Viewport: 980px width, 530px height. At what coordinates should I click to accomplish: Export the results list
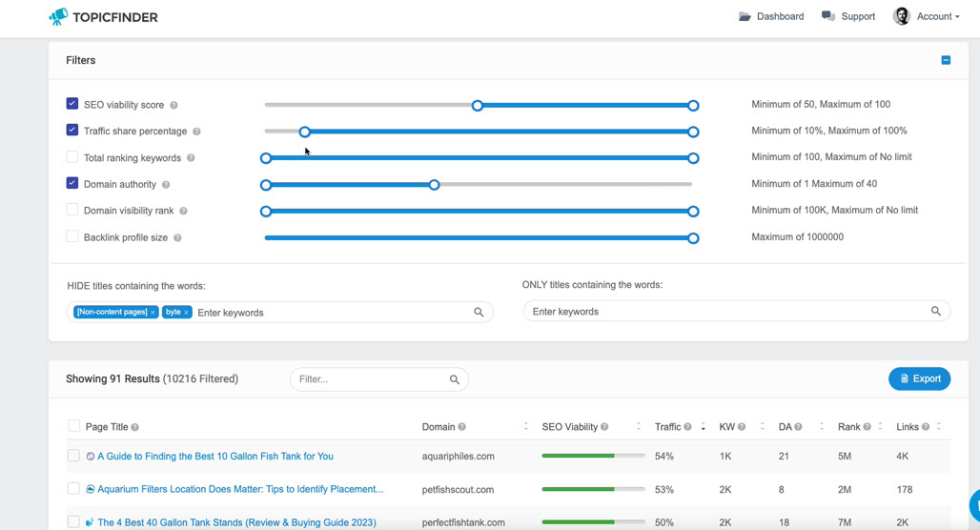(919, 378)
